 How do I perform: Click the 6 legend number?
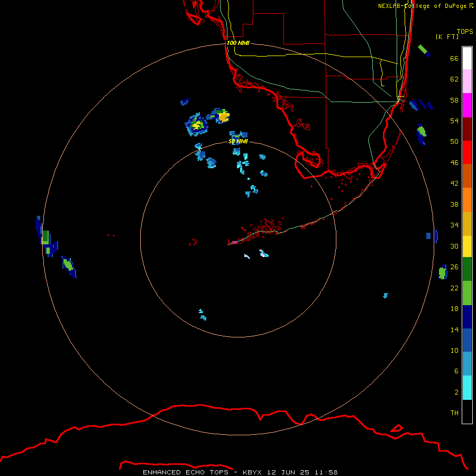click(456, 371)
